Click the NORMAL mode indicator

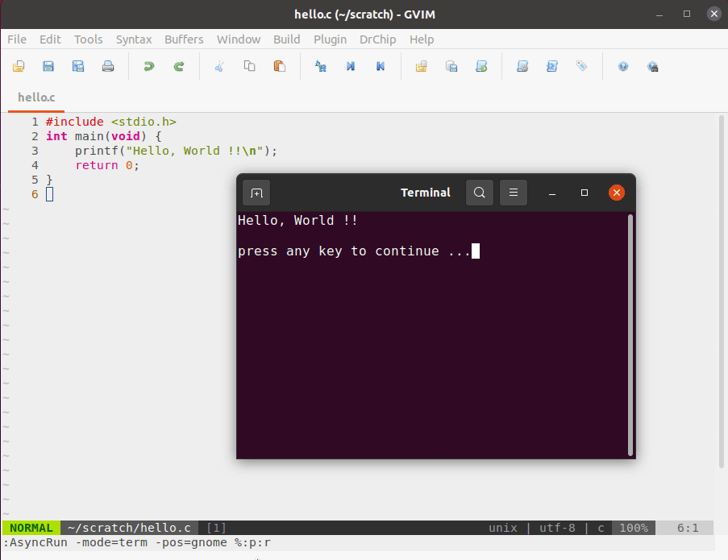point(31,528)
